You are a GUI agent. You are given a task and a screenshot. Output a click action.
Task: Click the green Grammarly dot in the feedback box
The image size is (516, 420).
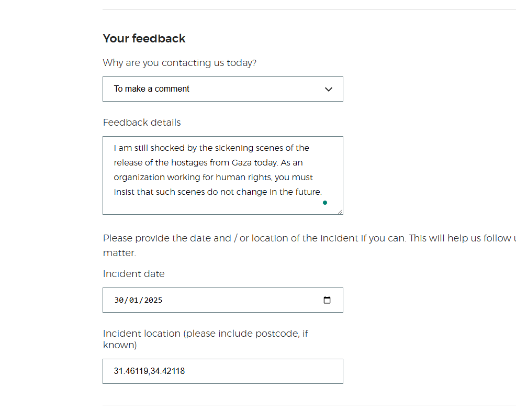click(325, 203)
